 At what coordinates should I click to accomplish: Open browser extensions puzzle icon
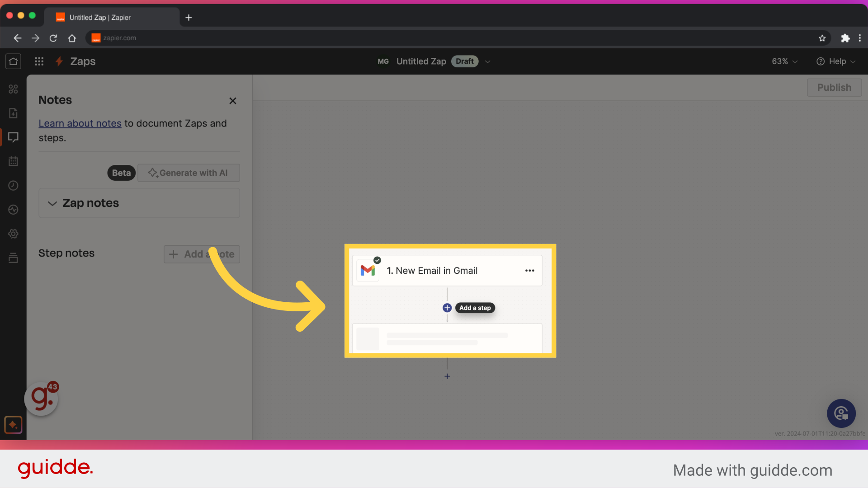click(845, 38)
